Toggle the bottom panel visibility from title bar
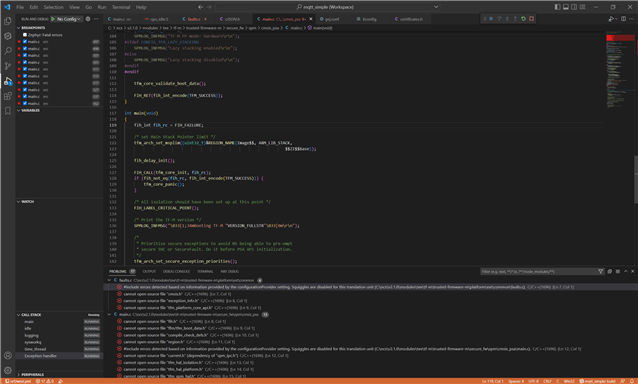638x384 pixels. (566, 7)
